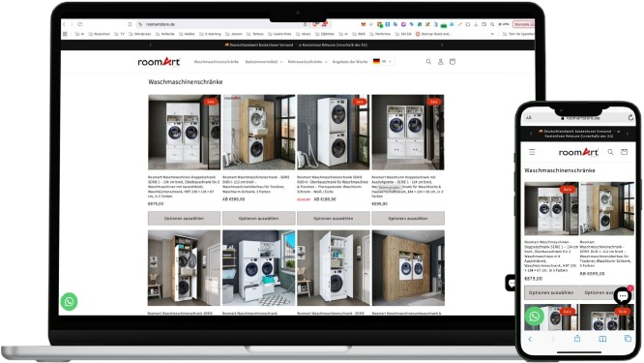Tap Safari's back arrow on the phone
Screen dimensions: 644x363
pos(530,339)
